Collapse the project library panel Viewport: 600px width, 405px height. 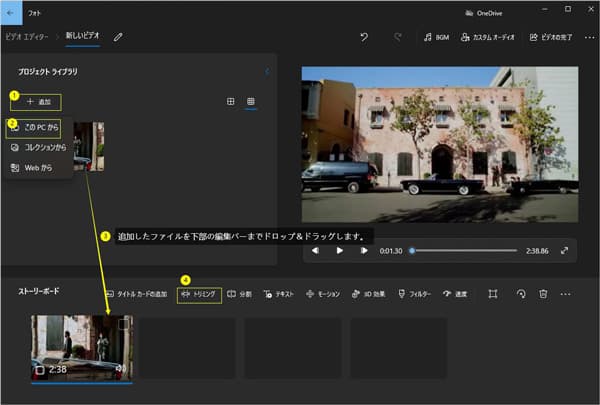pyautogui.click(x=267, y=71)
